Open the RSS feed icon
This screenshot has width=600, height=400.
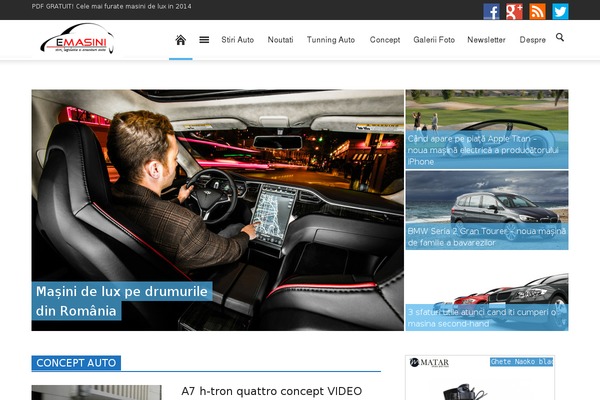click(537, 11)
